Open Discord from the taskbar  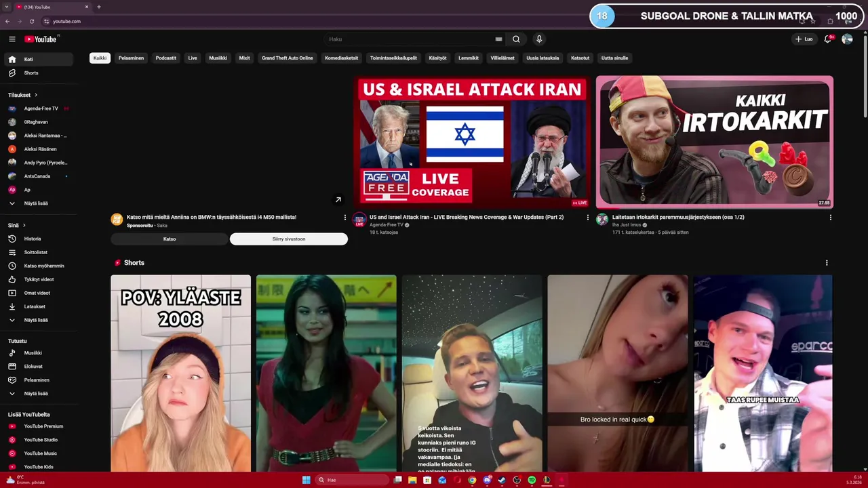point(487,480)
